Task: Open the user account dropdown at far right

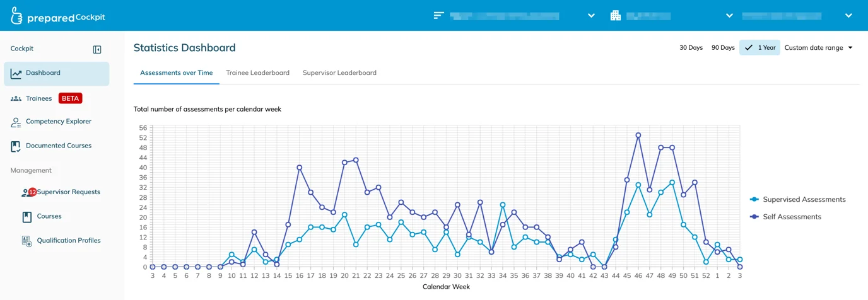Action: (848, 16)
